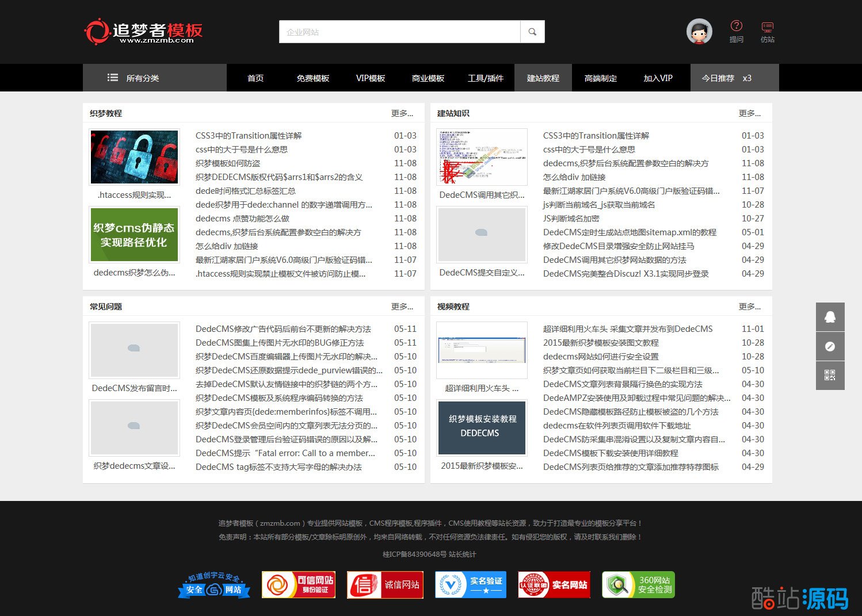Click the 360网站安全检测 badge
This screenshot has width=862, height=616.
(638, 585)
